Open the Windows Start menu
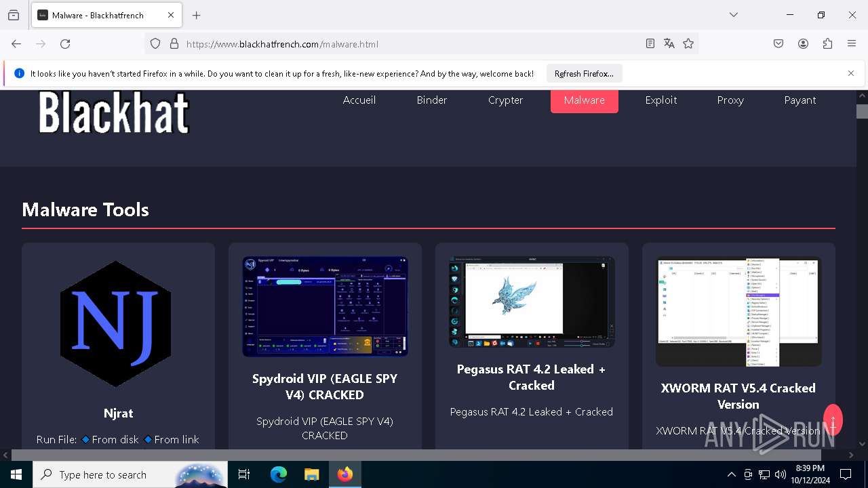The height and width of the screenshot is (488, 868). tap(16, 474)
